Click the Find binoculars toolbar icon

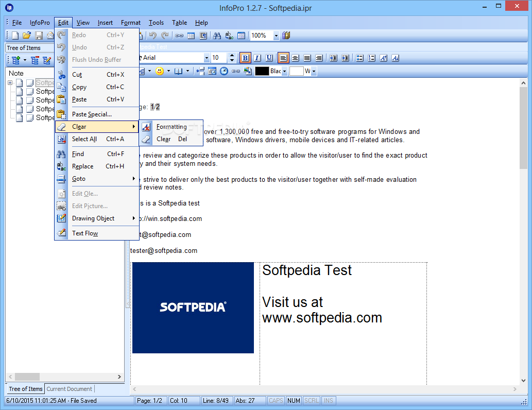pyautogui.click(x=217, y=36)
